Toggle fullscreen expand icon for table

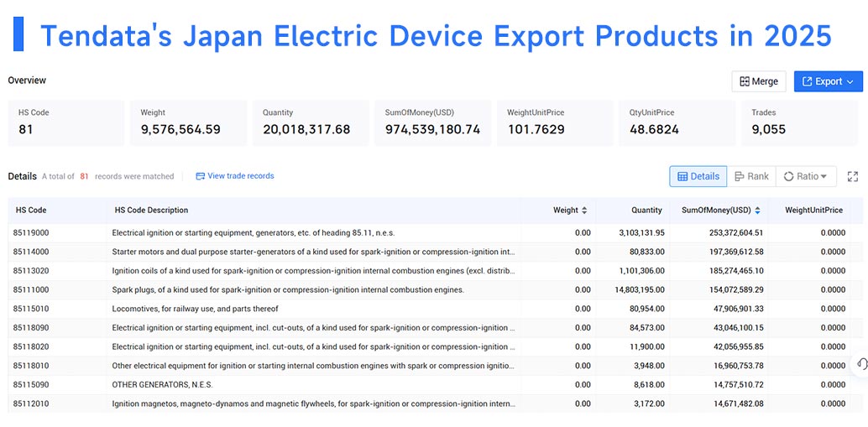[853, 176]
